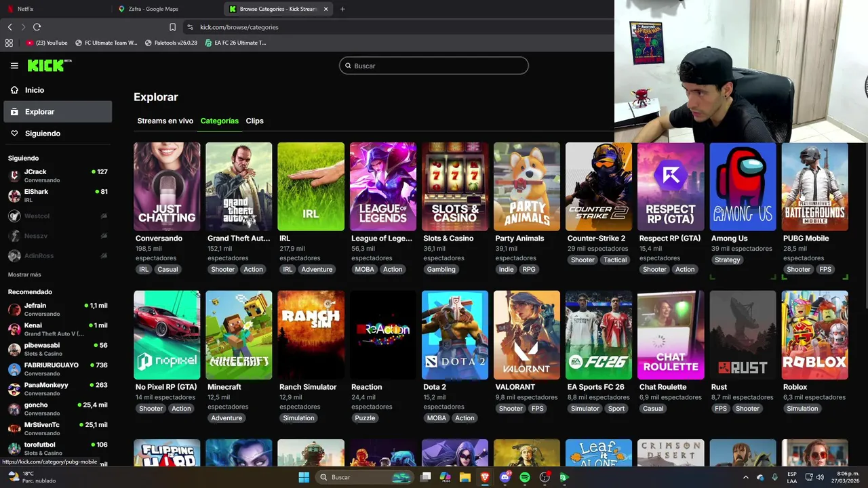The height and width of the screenshot is (488, 868).
Task: Expand followed list with Mostrar más
Action: [24, 274]
